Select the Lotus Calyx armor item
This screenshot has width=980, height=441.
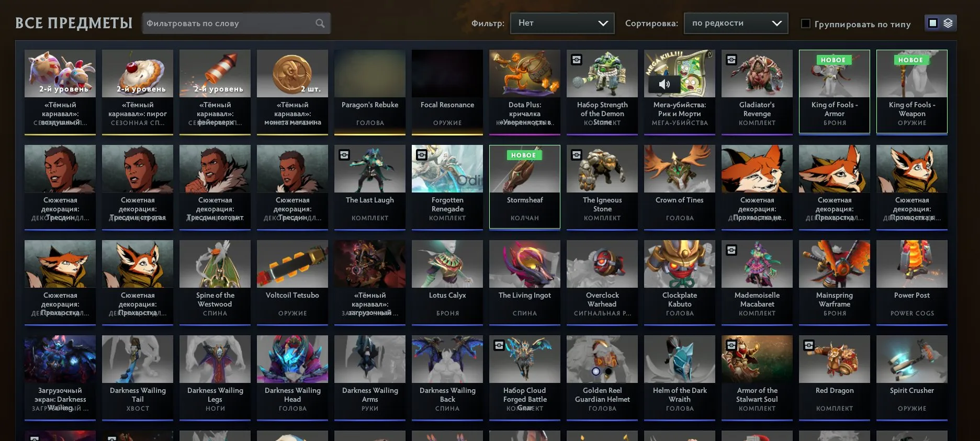coord(447,282)
